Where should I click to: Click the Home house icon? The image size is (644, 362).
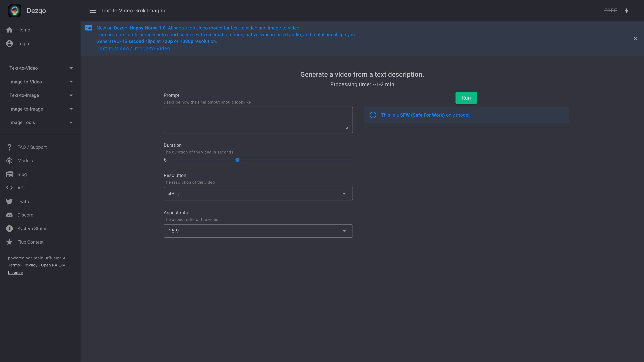10,30
